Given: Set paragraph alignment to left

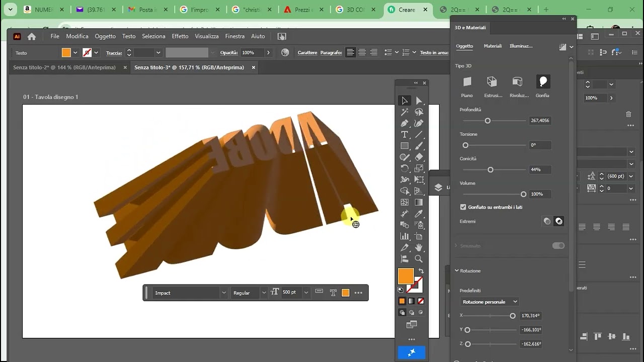Looking at the screenshot, I should 350,52.
